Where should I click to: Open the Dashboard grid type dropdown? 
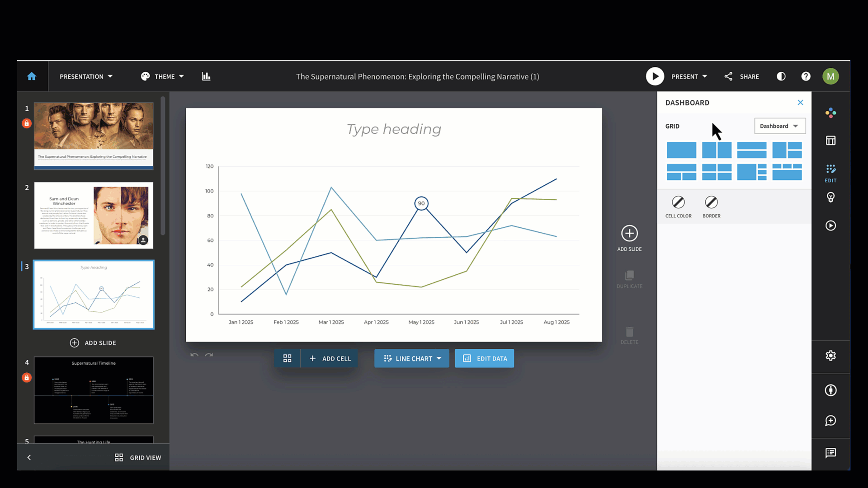(780, 126)
